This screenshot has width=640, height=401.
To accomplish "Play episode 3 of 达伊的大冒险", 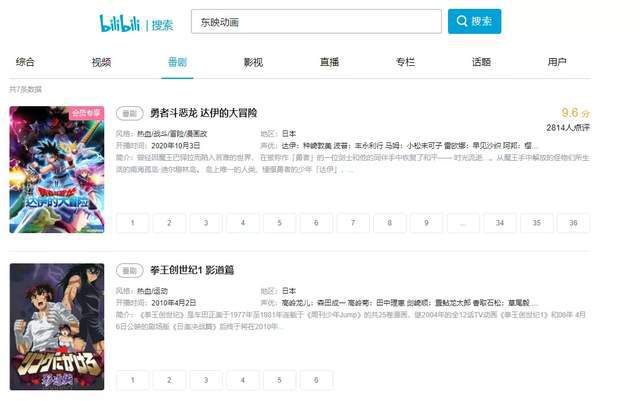I will pyautogui.click(x=206, y=223).
